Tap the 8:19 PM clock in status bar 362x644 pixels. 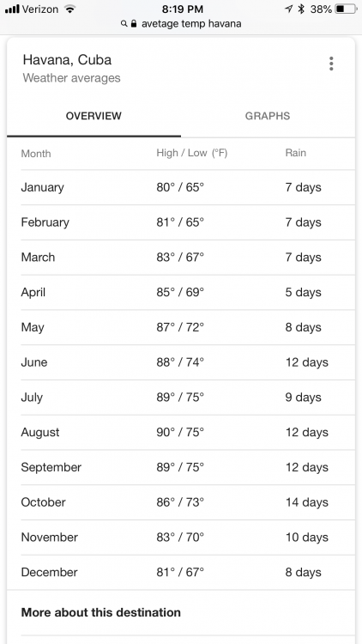(x=182, y=9)
